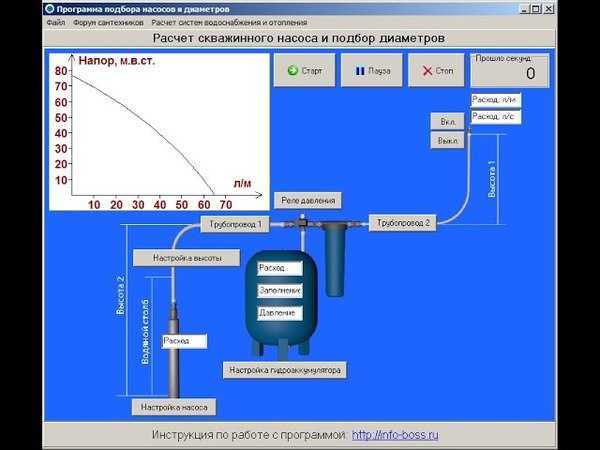Open Настройка гидроаккумулятора
The height and width of the screenshot is (450, 600).
[285, 370]
